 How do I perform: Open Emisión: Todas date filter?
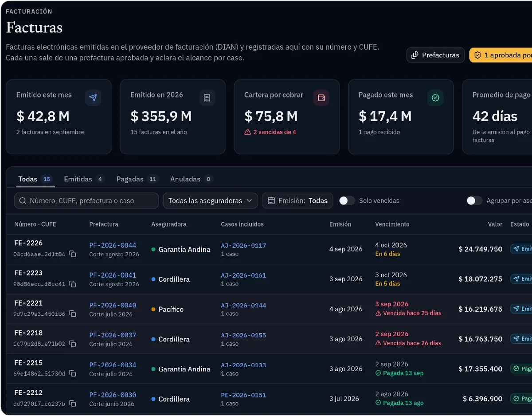click(297, 201)
